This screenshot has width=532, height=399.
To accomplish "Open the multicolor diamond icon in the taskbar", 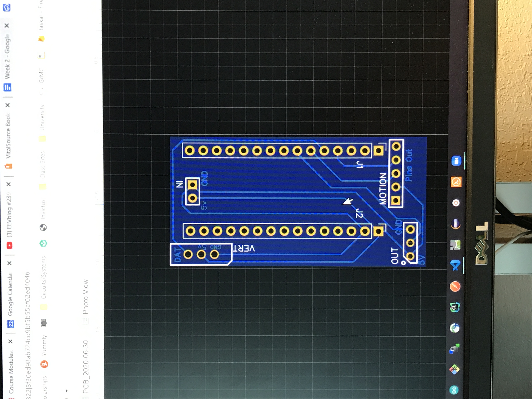I will click(454, 370).
